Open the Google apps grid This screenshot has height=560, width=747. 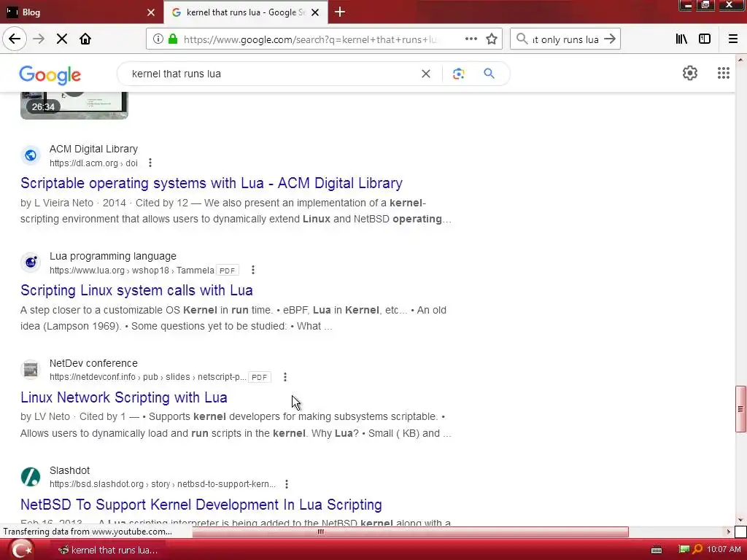723,73
